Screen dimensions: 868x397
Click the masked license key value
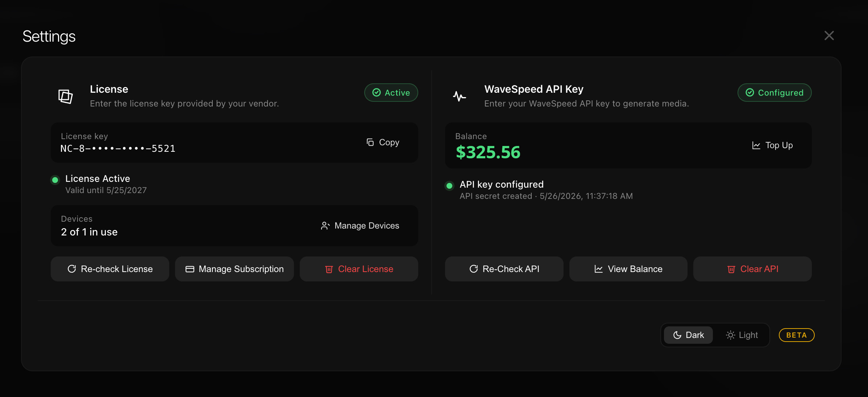[118, 149]
